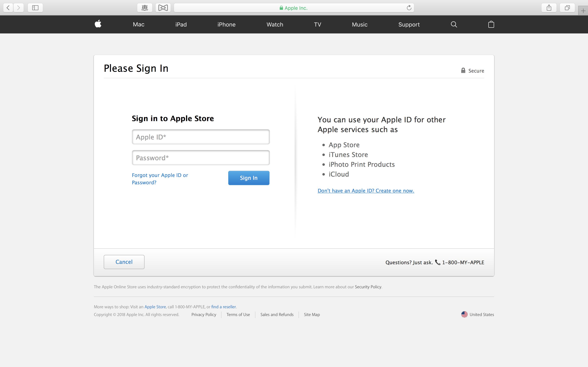Open the Security Policy link
This screenshot has height=367, width=588.
click(x=368, y=287)
